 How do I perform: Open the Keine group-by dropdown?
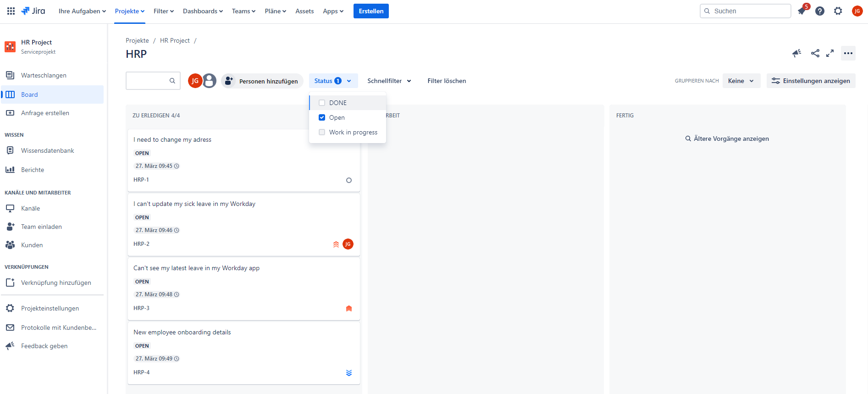pos(741,81)
